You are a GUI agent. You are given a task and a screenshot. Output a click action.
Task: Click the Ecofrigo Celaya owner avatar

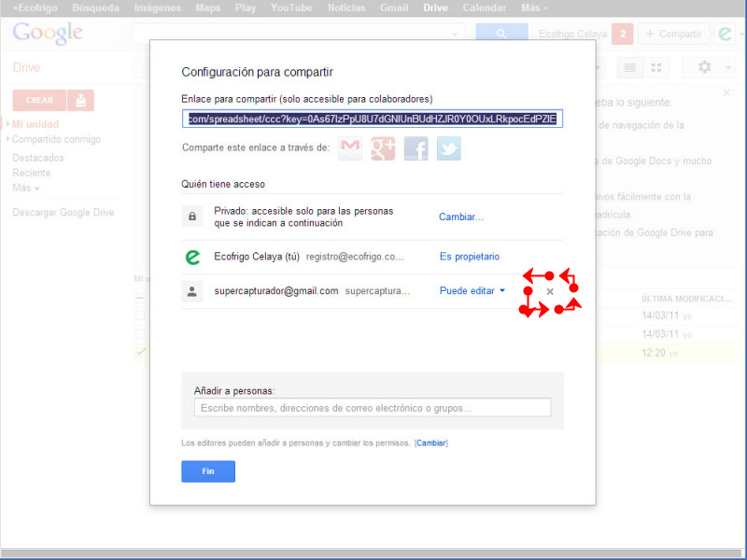(x=192, y=258)
